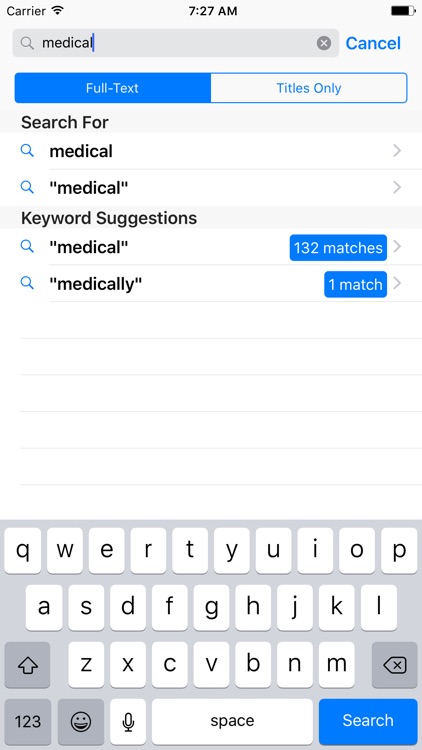Tap magnifier icon beside unquoted medical row

click(27, 151)
